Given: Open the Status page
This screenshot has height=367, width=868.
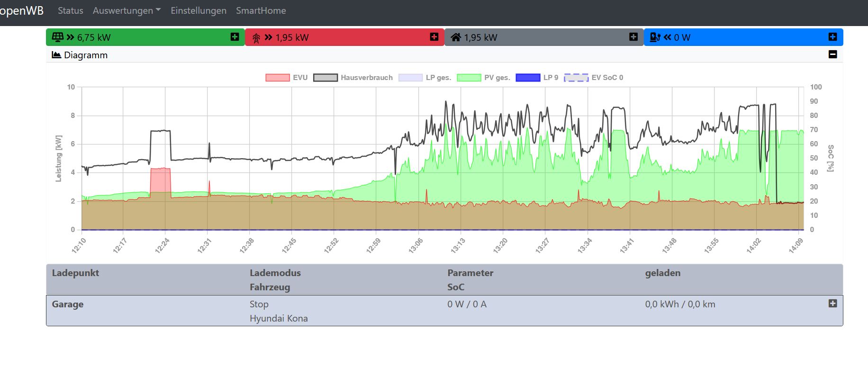Looking at the screenshot, I should 70,10.
